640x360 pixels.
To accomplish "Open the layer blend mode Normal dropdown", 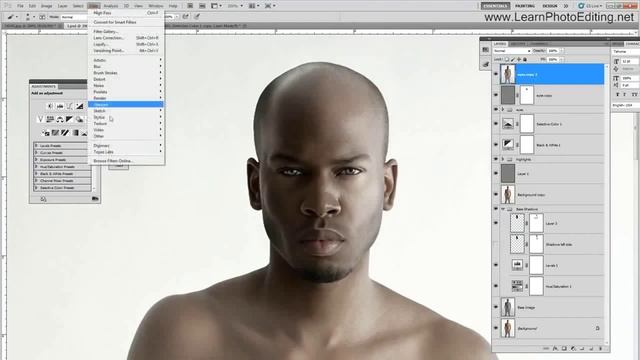I will pos(512,51).
